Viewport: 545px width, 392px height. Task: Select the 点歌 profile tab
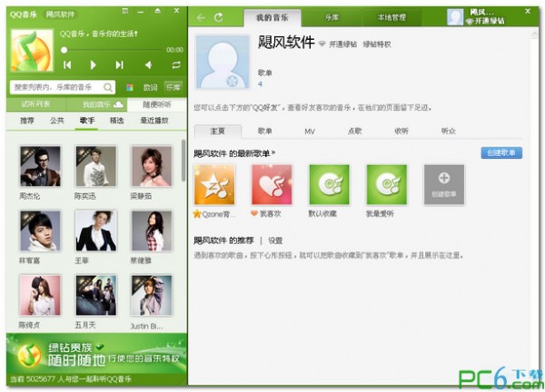click(355, 131)
